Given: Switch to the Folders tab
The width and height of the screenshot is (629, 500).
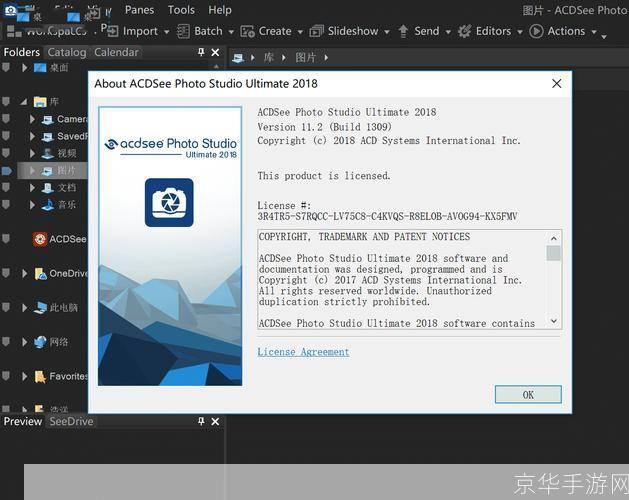Looking at the screenshot, I should pyautogui.click(x=22, y=52).
